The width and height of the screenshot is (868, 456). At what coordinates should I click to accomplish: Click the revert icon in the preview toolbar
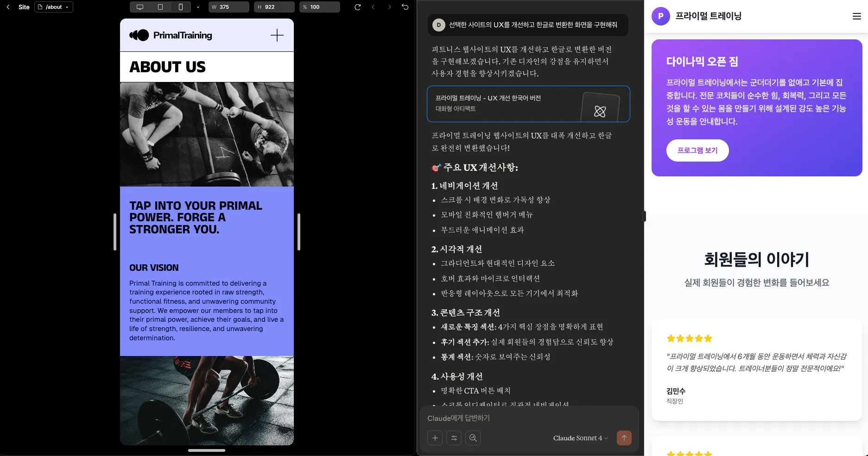[405, 7]
